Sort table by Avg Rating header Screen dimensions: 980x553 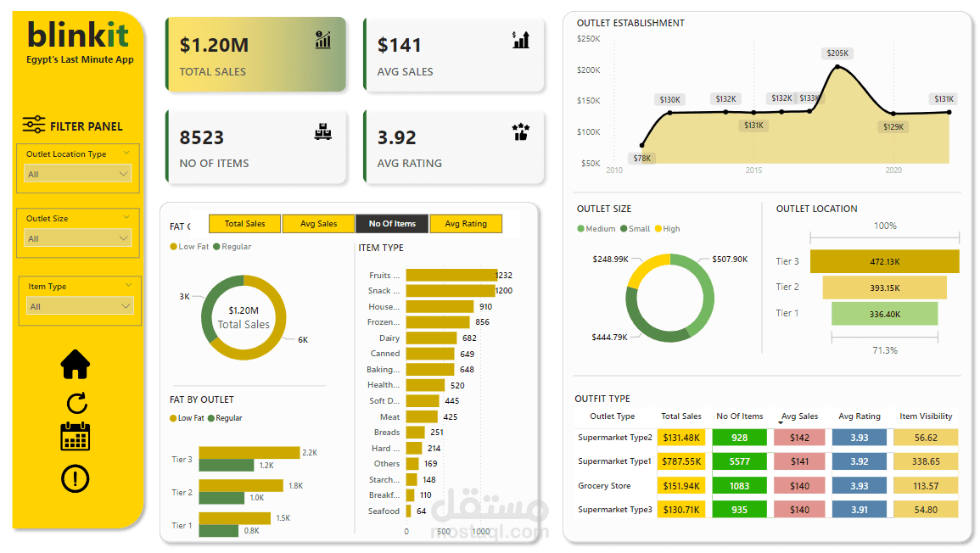click(x=859, y=416)
